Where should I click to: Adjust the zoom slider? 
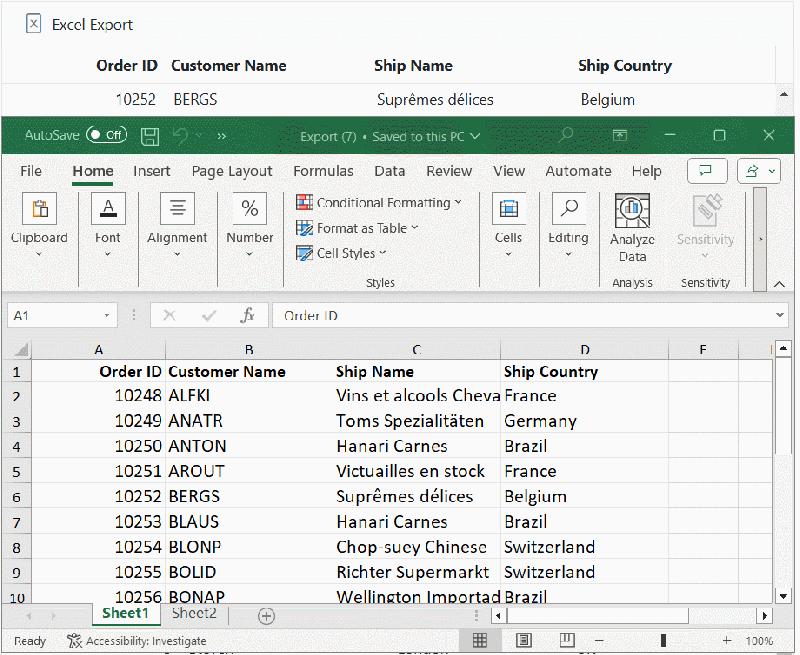[x=664, y=640]
